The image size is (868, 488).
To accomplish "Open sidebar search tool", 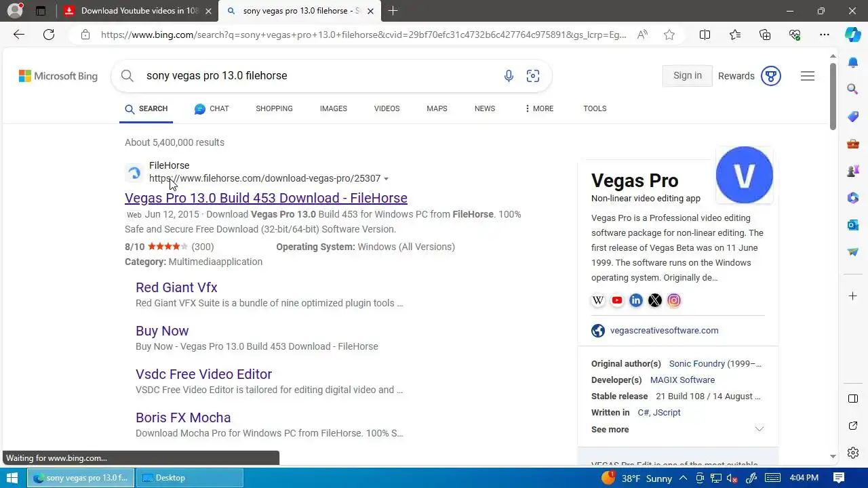I will (x=853, y=89).
